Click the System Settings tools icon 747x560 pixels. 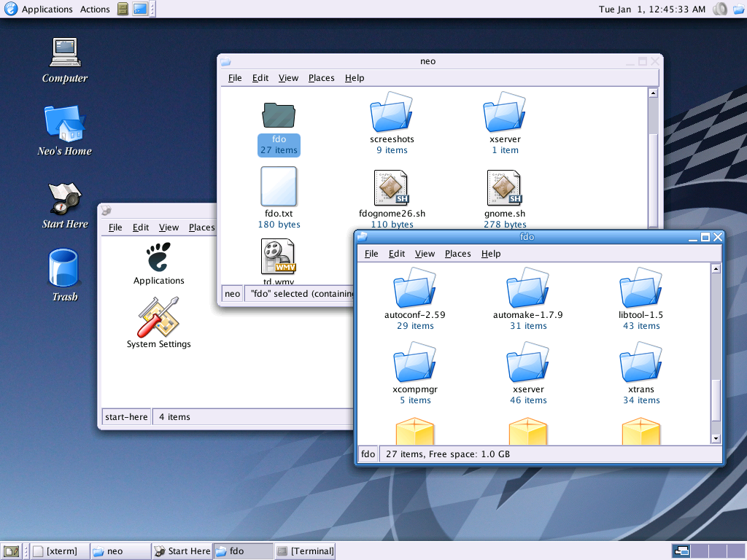(158, 316)
